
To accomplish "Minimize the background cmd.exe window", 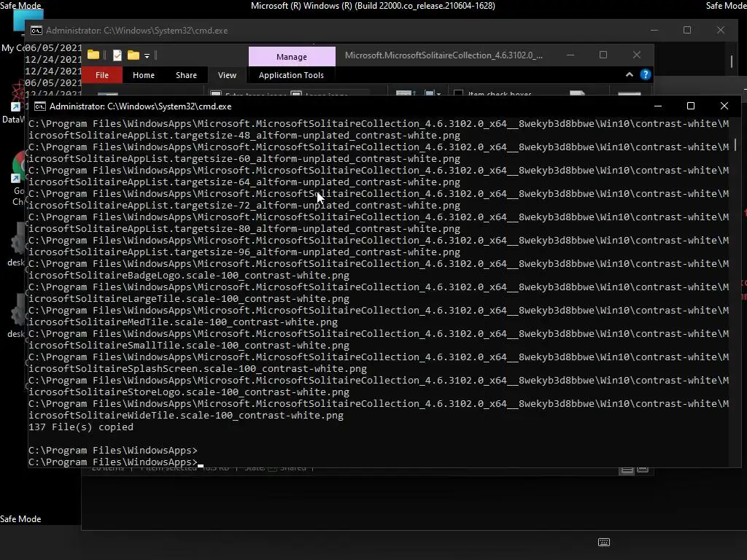I will (654, 30).
